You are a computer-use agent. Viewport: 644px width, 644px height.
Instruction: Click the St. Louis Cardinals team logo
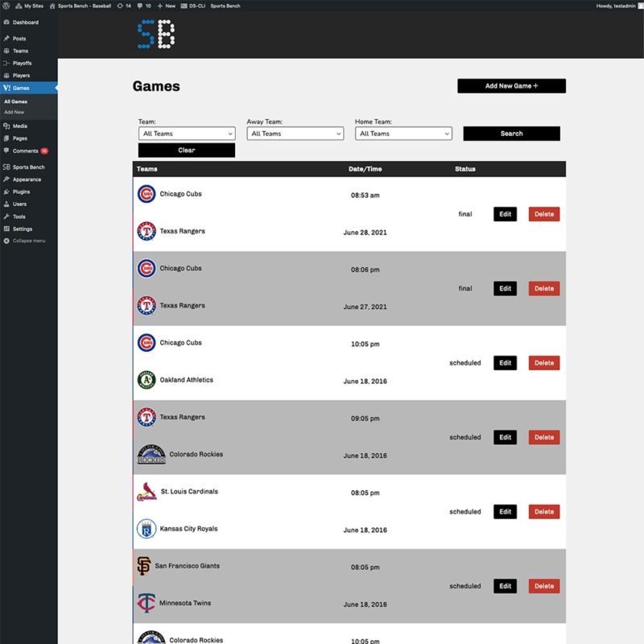tap(147, 492)
